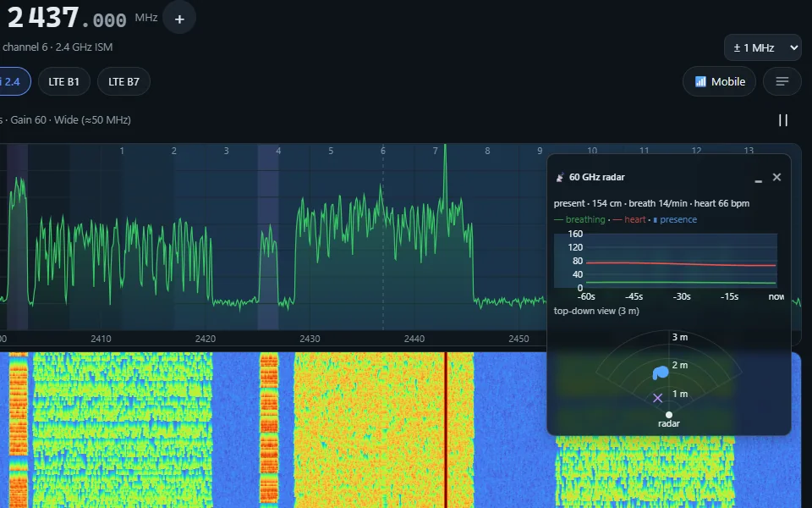Click the 'top-down view (3 m)' label

[x=596, y=311]
